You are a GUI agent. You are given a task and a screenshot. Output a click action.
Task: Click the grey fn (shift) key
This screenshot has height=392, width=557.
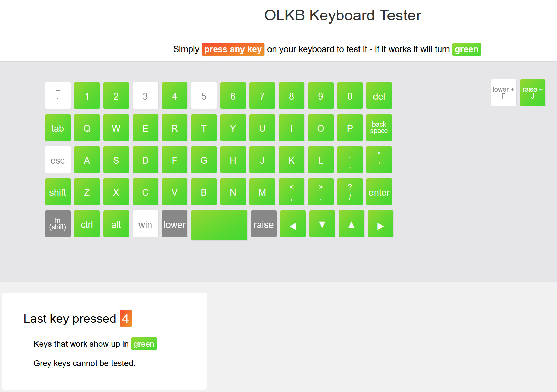tap(58, 224)
